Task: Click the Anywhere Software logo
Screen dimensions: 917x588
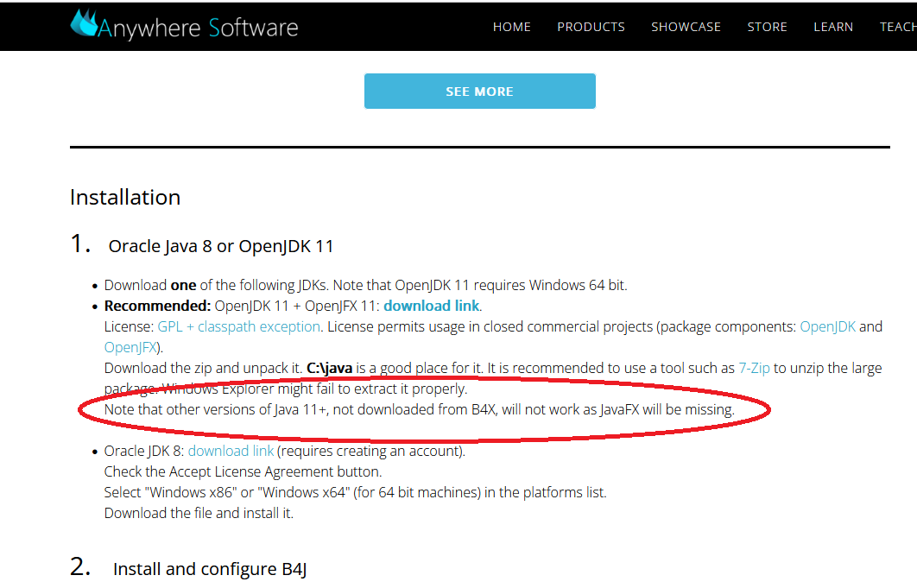Action: [184, 25]
